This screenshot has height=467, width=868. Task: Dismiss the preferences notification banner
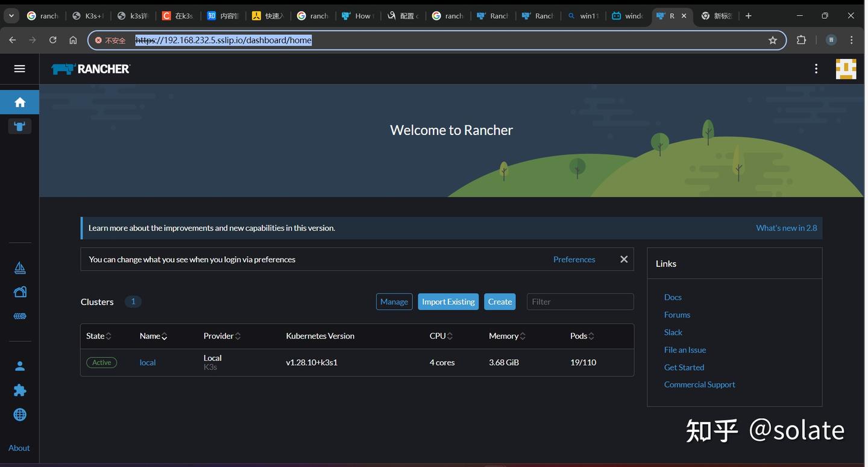624,259
